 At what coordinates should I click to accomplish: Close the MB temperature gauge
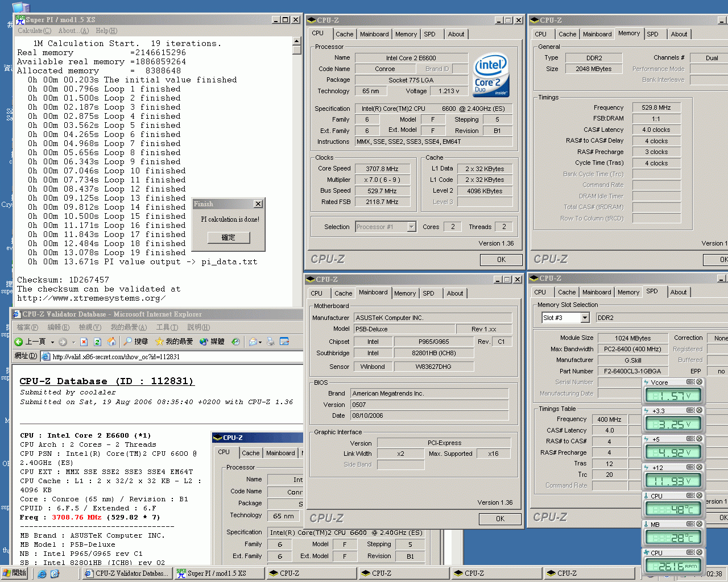click(700, 524)
